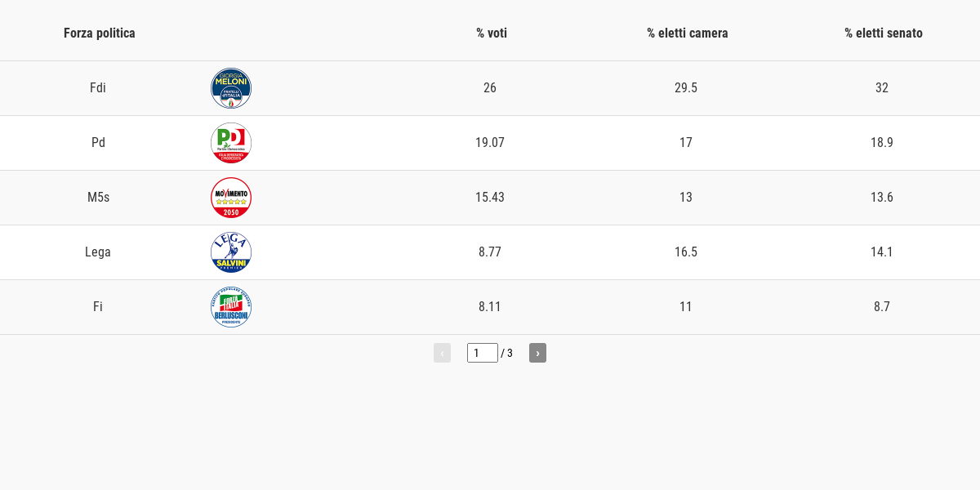
Task: Select the Pd party name cell
Action: (98, 143)
